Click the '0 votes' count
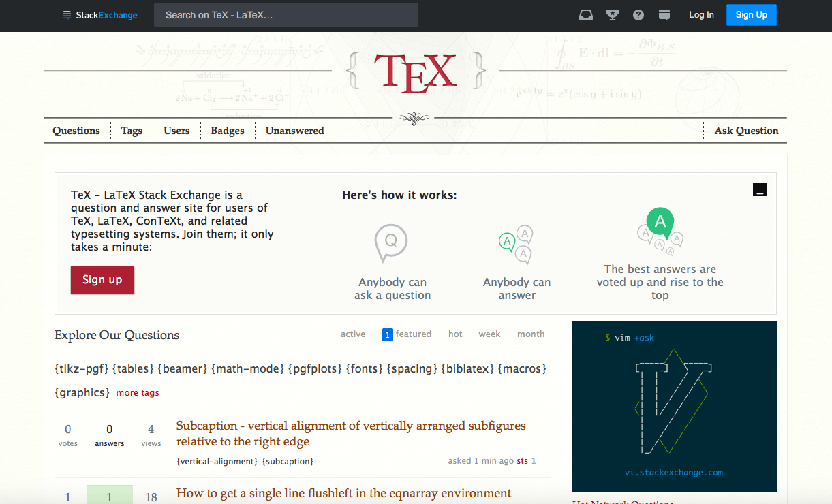Viewport: 832px width, 504px height. pos(68,435)
